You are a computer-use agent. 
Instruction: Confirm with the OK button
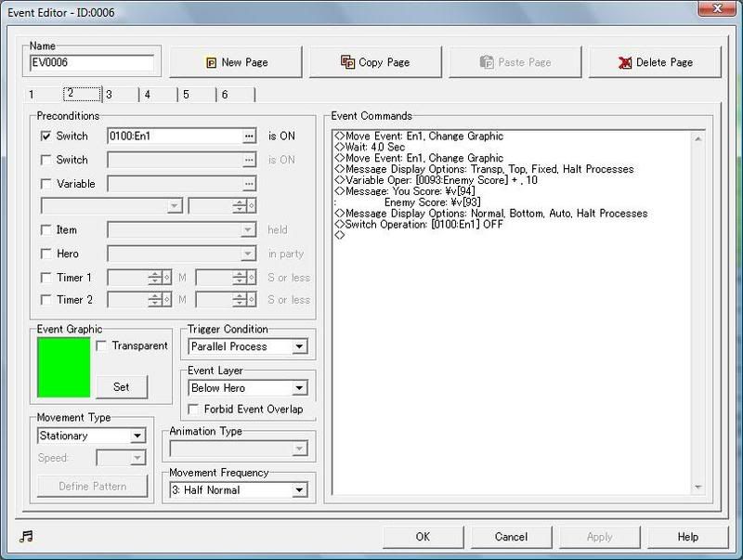(x=424, y=537)
